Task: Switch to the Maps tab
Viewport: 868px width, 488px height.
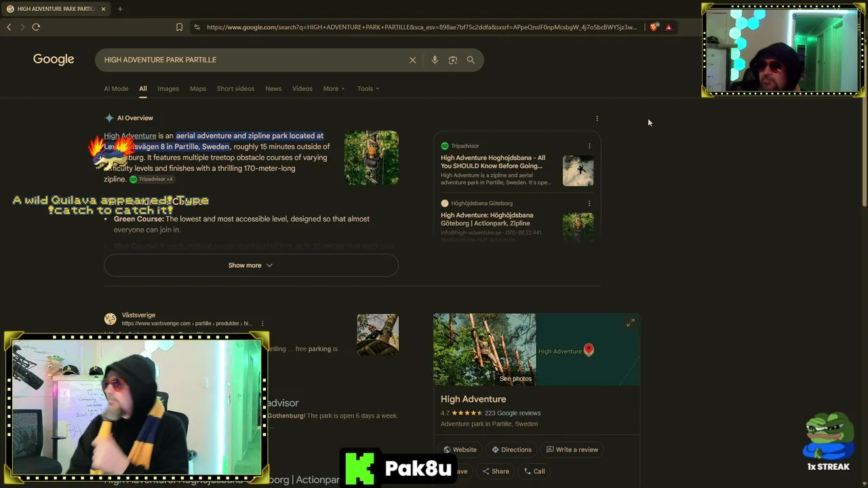Action: [198, 89]
